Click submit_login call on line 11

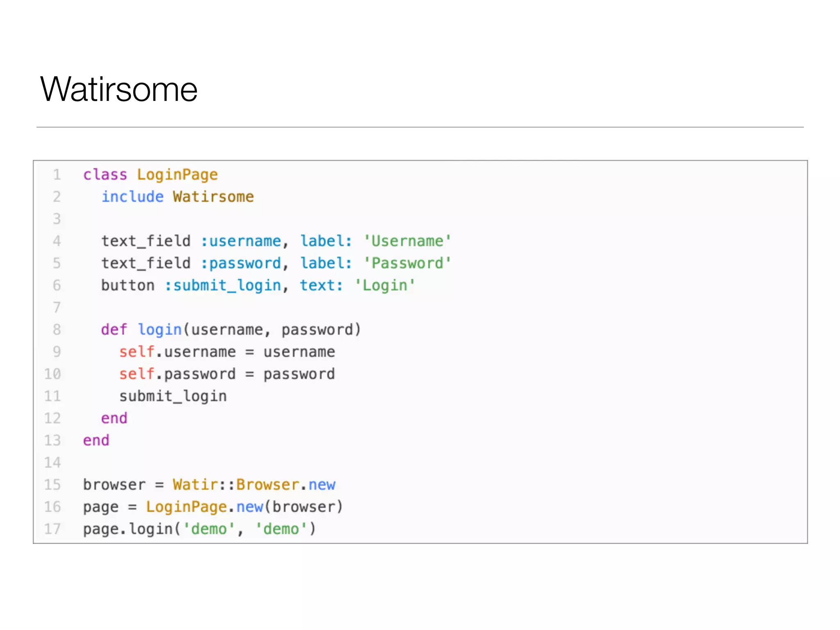point(173,396)
